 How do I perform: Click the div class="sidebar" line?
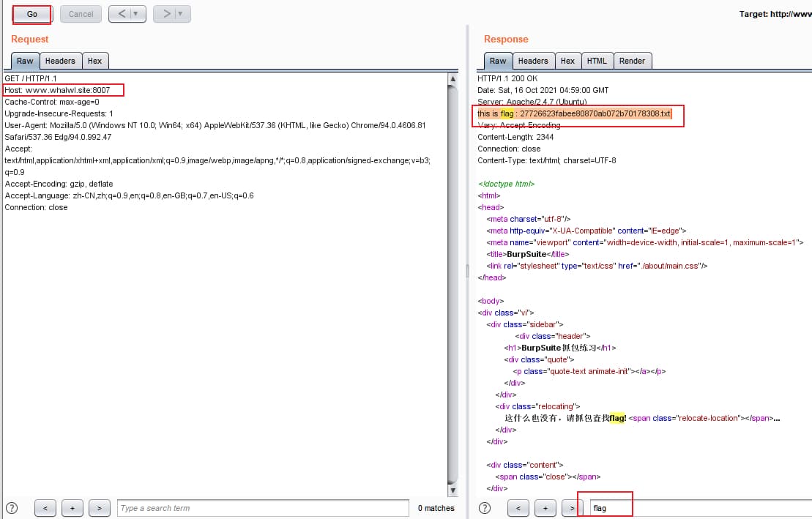(x=524, y=324)
